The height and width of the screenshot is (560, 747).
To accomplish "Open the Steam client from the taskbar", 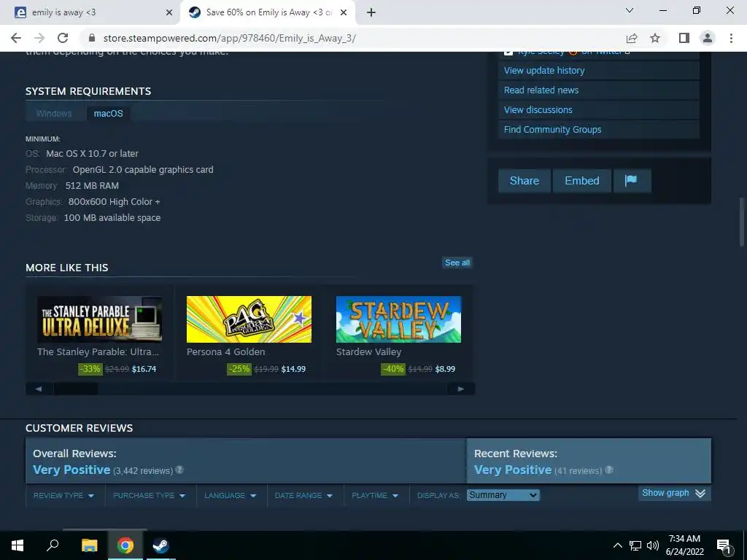I will point(160,545).
